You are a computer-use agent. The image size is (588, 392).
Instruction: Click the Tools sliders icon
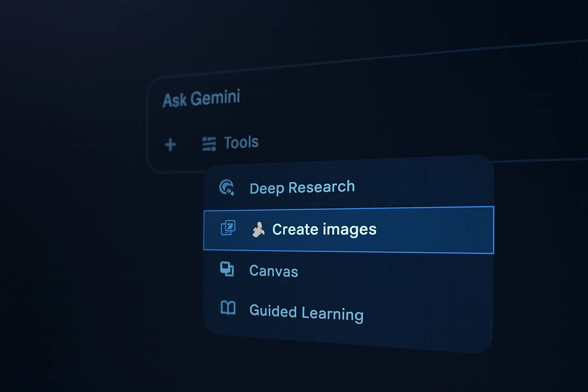[x=209, y=144]
